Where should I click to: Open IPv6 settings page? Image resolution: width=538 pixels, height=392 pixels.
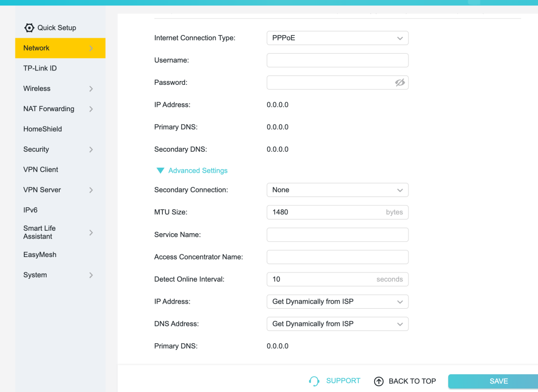[x=30, y=210]
